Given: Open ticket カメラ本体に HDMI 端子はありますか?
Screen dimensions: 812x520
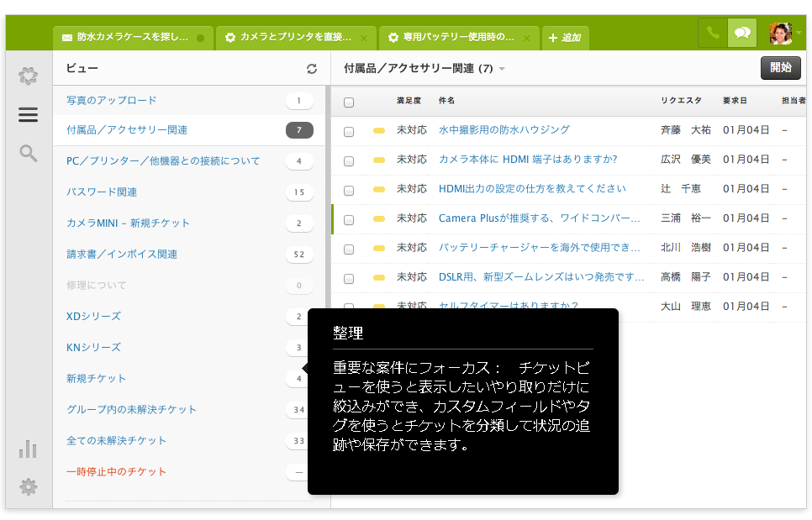Looking at the screenshot, I should pyautogui.click(x=528, y=160).
